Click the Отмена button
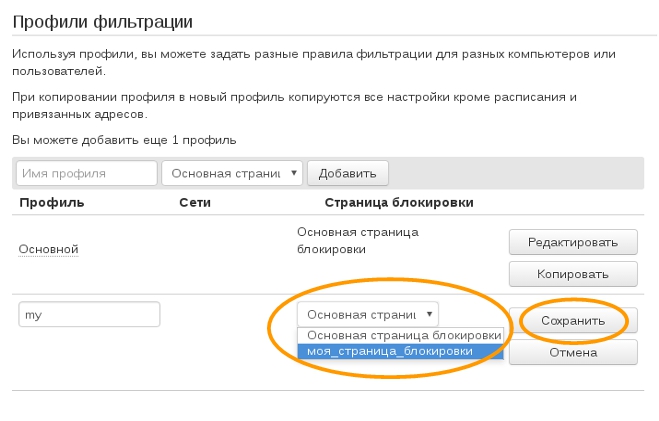 click(573, 352)
